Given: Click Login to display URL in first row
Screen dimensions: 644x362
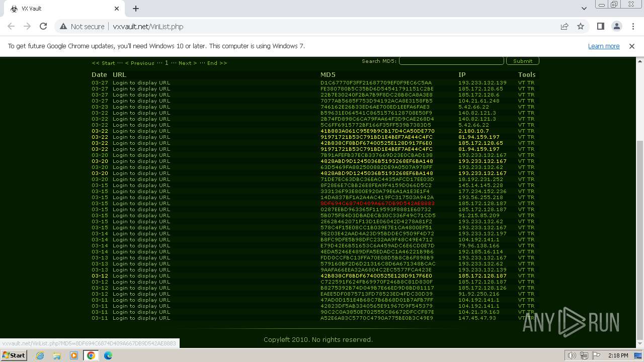Looking at the screenshot, I should point(141,83).
